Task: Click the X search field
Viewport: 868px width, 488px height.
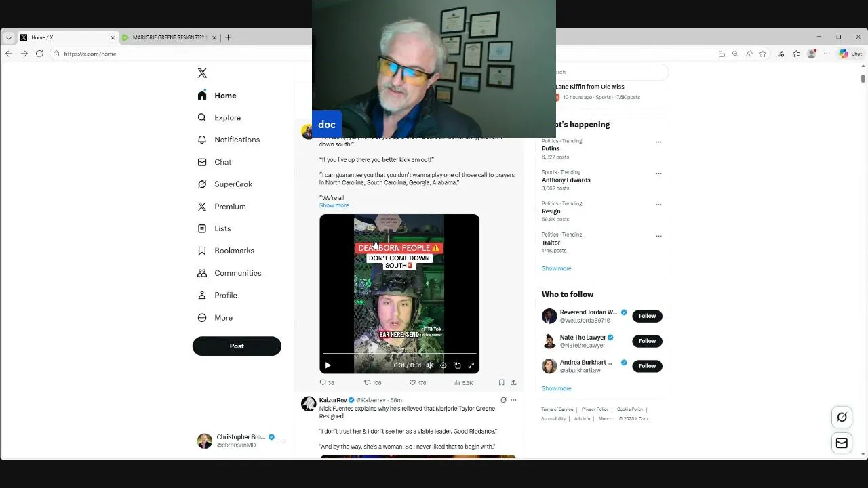Action: click(x=612, y=72)
